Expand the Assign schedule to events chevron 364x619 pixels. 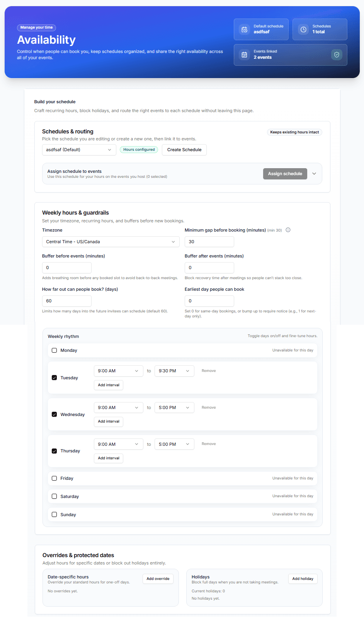pos(314,174)
